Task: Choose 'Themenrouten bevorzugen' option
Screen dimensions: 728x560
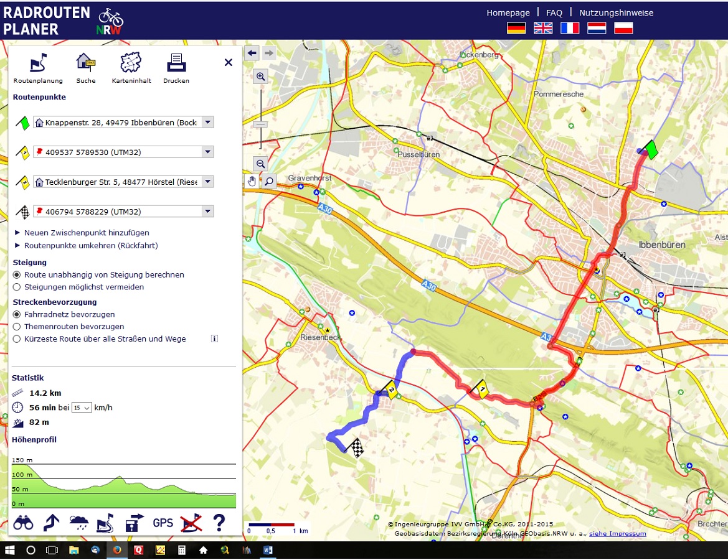Action: click(x=17, y=327)
